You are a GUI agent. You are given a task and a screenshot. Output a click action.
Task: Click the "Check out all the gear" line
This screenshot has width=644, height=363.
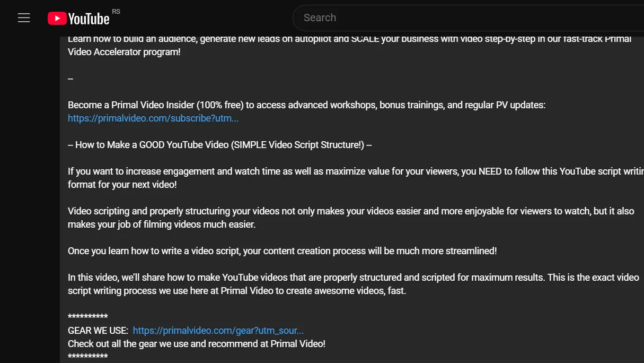pyautogui.click(x=197, y=344)
